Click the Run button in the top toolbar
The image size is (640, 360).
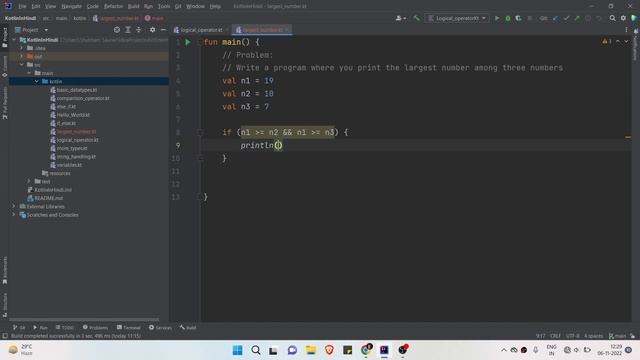click(x=497, y=18)
